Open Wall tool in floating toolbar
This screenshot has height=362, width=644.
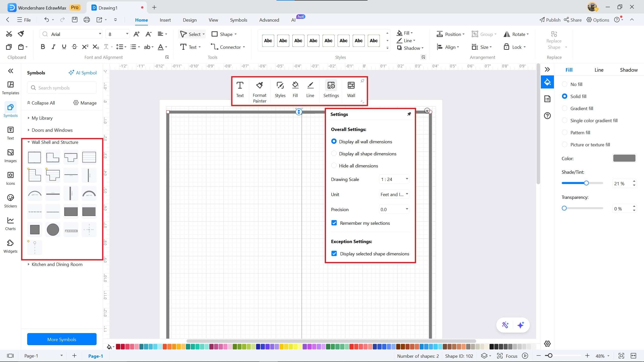click(x=351, y=89)
